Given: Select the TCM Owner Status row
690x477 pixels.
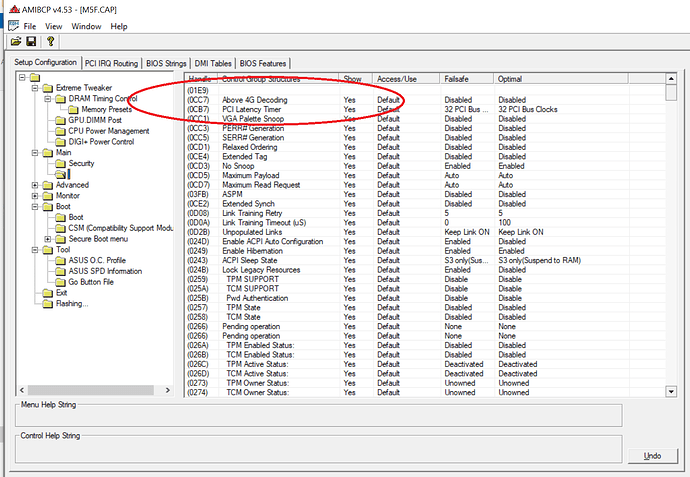Looking at the screenshot, I should [x=425, y=393].
